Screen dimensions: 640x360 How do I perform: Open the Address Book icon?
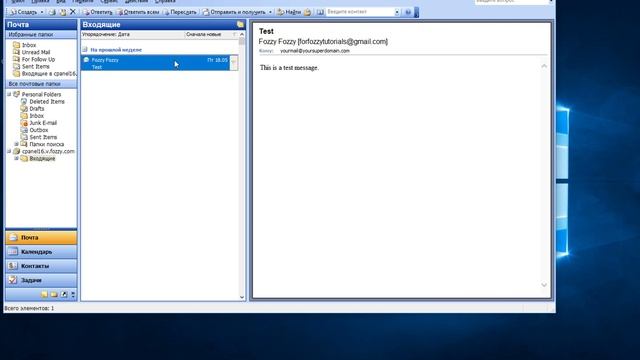pyautogui.click(x=320, y=12)
